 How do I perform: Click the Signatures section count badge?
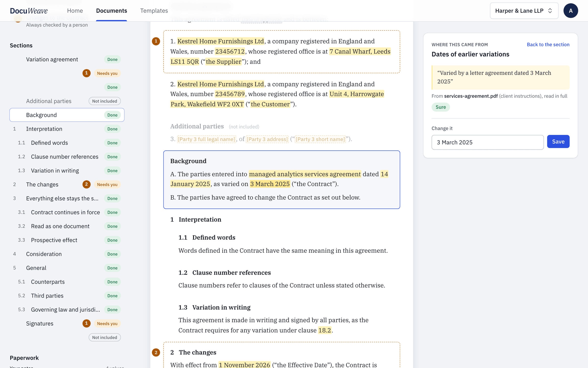click(x=86, y=323)
